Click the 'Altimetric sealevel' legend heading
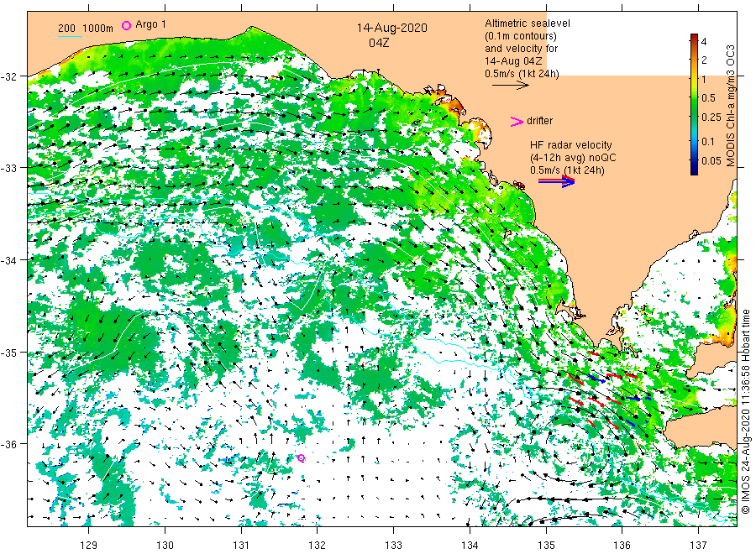 [x=527, y=24]
